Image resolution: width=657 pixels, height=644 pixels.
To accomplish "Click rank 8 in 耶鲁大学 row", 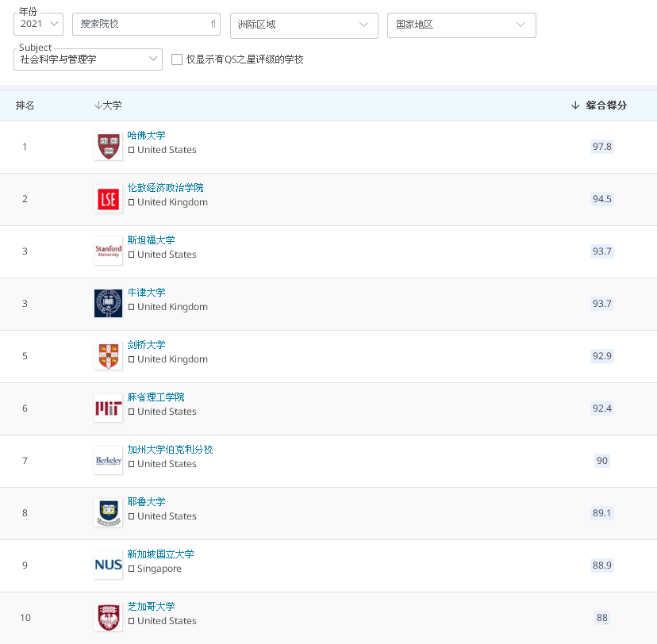I will 25,513.
